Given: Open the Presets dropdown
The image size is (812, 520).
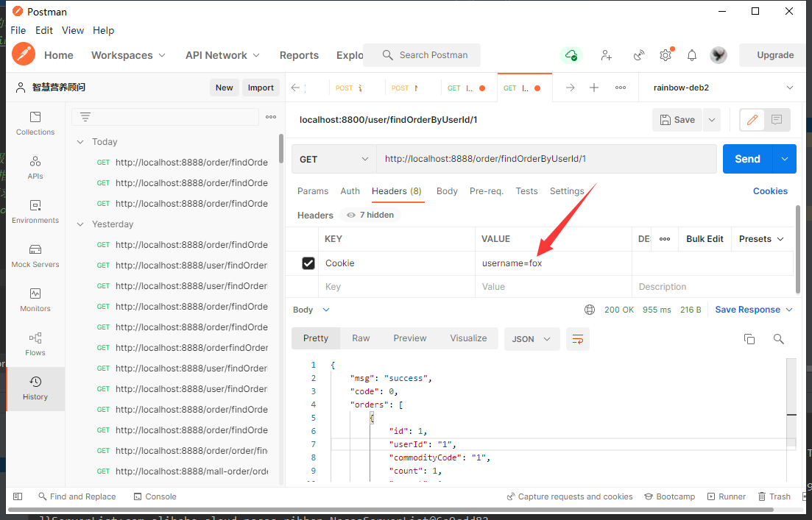Looking at the screenshot, I should click(761, 238).
